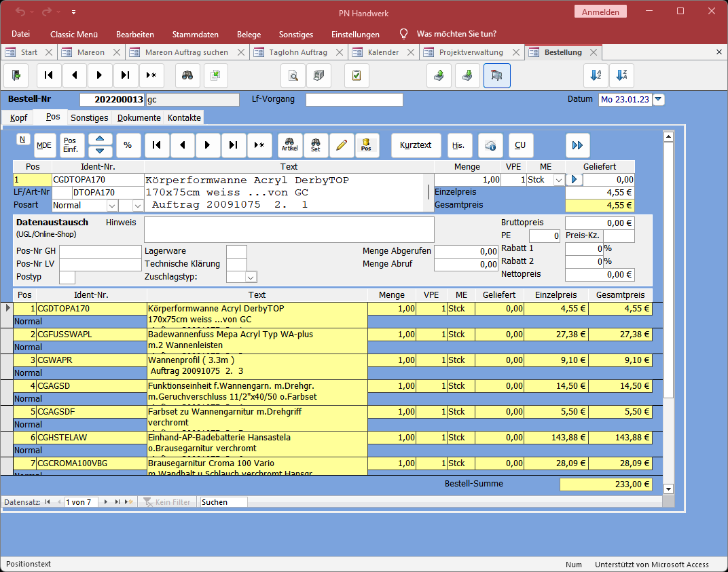Viewport: 728px width, 572px height.
Task: Click the Kurztext button
Action: coord(416,145)
